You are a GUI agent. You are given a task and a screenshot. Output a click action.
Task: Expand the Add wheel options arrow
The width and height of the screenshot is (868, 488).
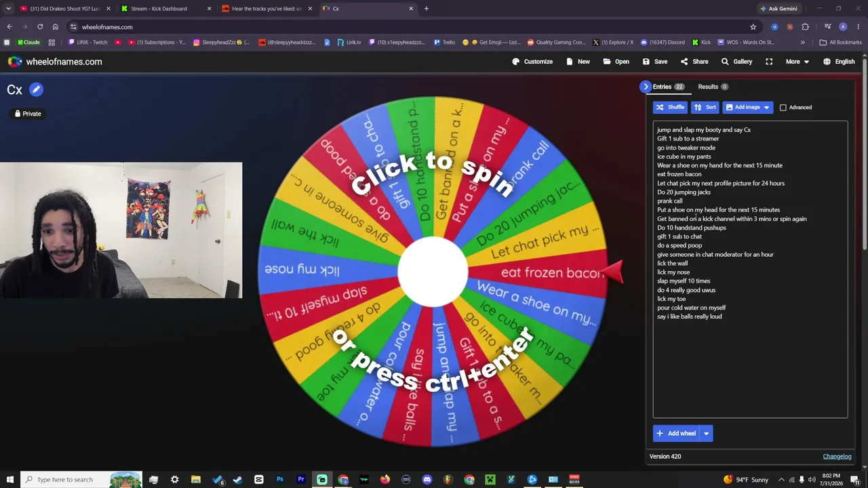706,433
